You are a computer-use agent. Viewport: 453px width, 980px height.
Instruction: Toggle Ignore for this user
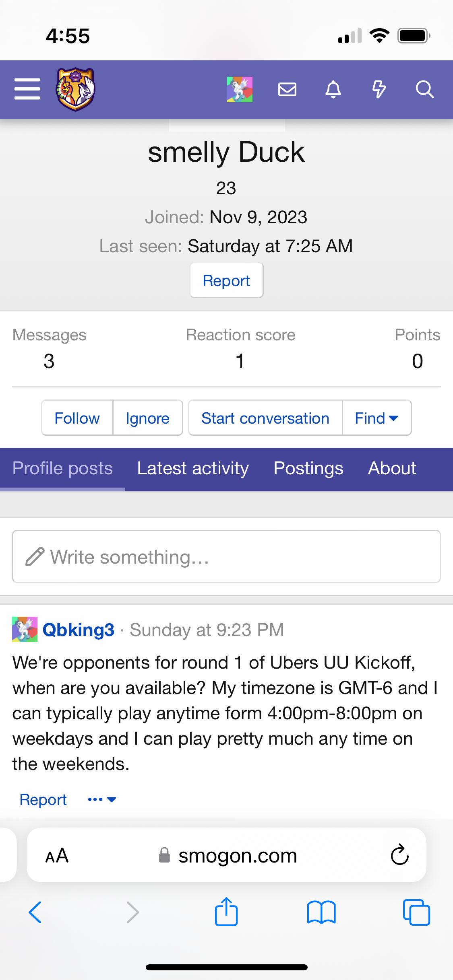tap(148, 418)
